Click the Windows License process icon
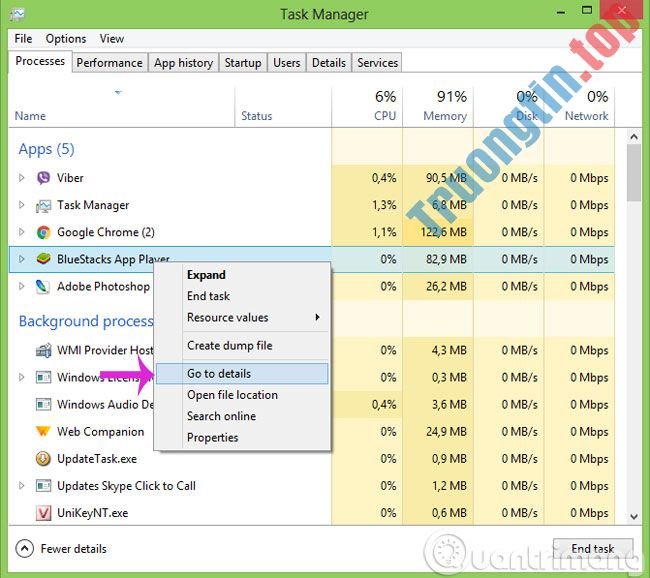 [x=43, y=377]
